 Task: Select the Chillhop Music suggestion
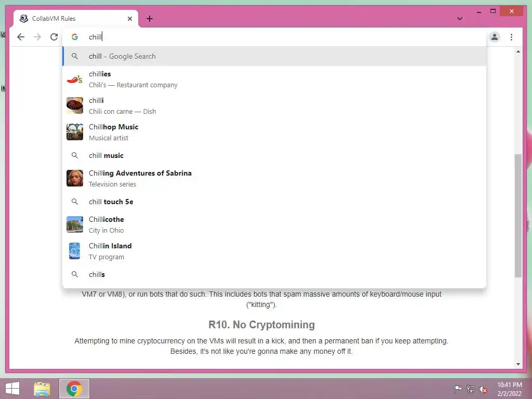274,132
